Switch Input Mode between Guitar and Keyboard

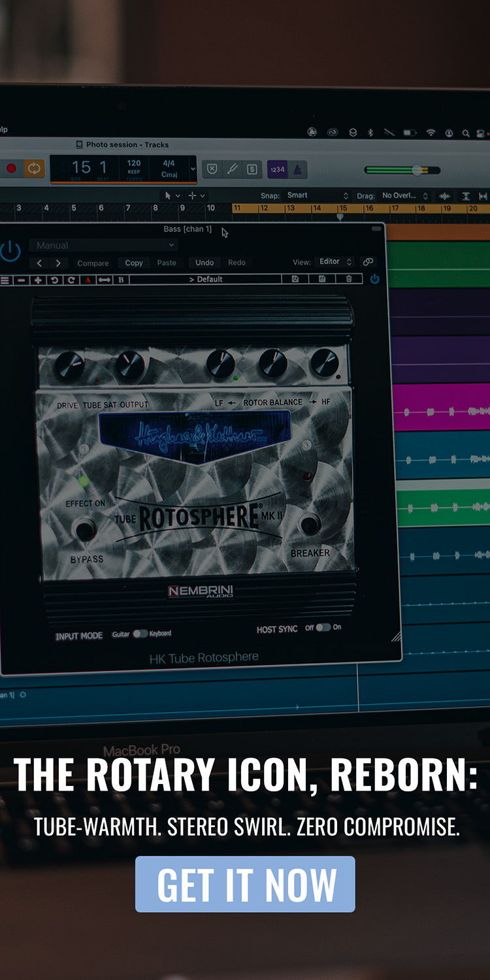[x=140, y=634]
